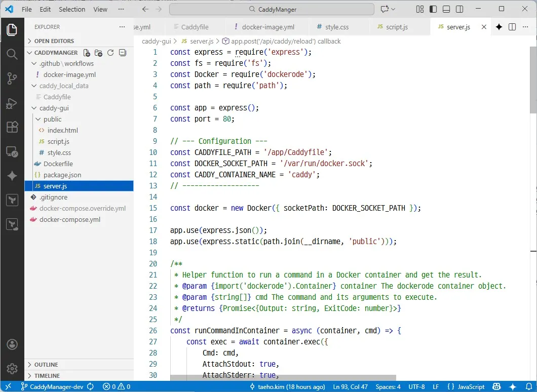537x392 pixels.
Task: Open the Accounts menu icon
Action: click(x=12, y=344)
